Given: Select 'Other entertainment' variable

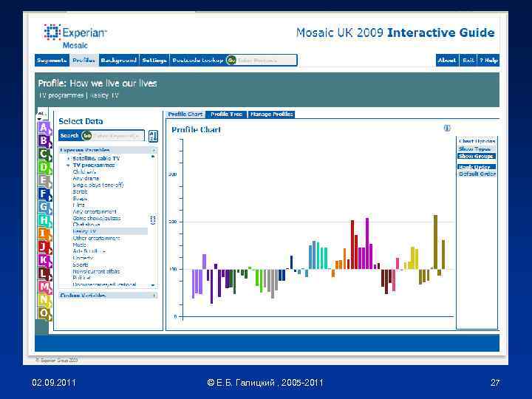Looking at the screenshot, I should pos(96,238).
